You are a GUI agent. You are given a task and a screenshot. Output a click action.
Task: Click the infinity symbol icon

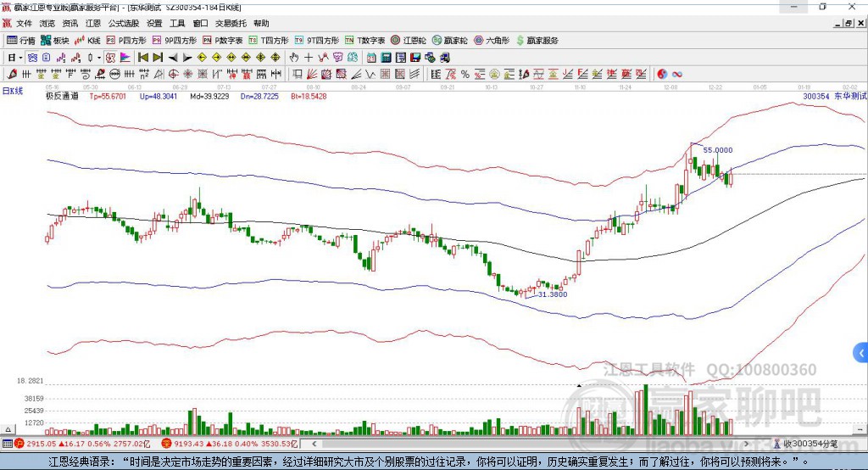coord(677,74)
